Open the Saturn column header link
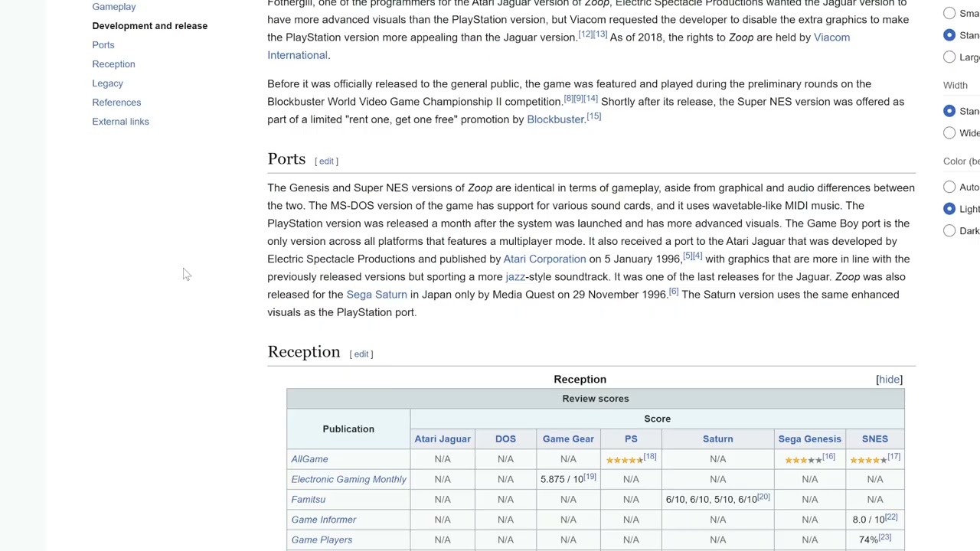This screenshot has height=551, width=980. (717, 439)
